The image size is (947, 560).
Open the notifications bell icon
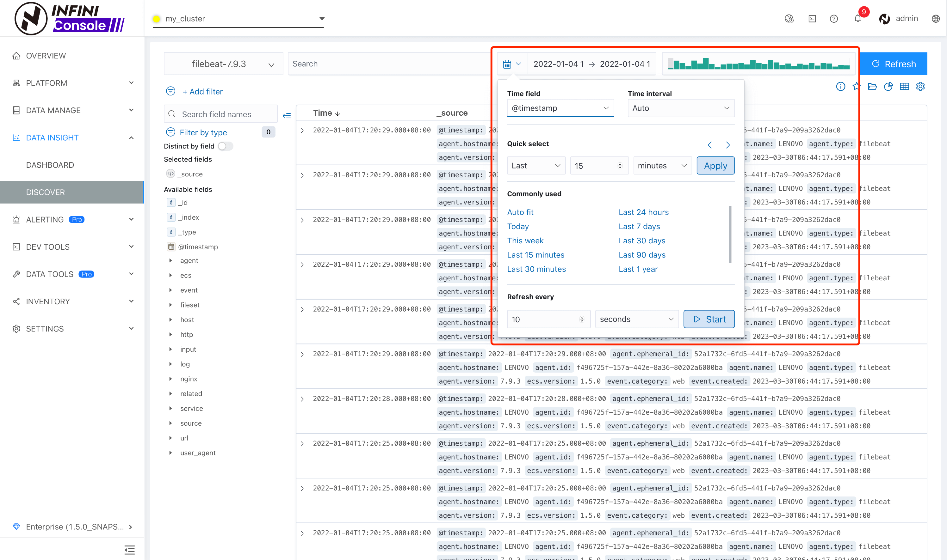[x=857, y=19]
